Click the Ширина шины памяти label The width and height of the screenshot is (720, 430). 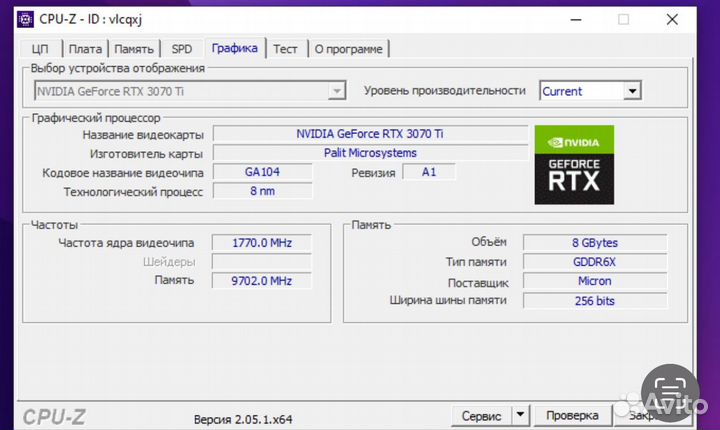coord(448,300)
